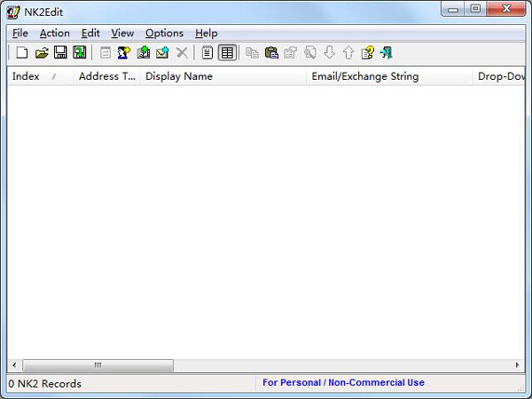The height and width of the screenshot is (399, 532).
Task: Click the '0 NK2 Records' status text
Action: click(x=45, y=384)
